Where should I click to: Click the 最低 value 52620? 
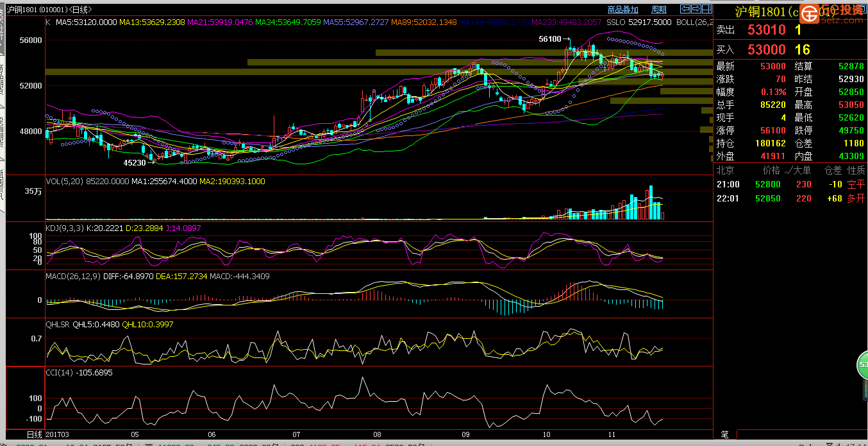(851, 118)
